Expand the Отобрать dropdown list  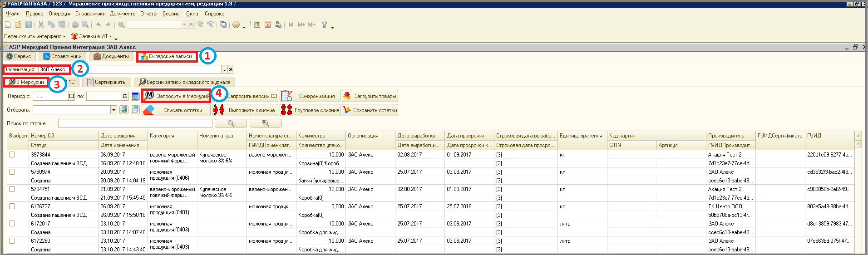113,110
